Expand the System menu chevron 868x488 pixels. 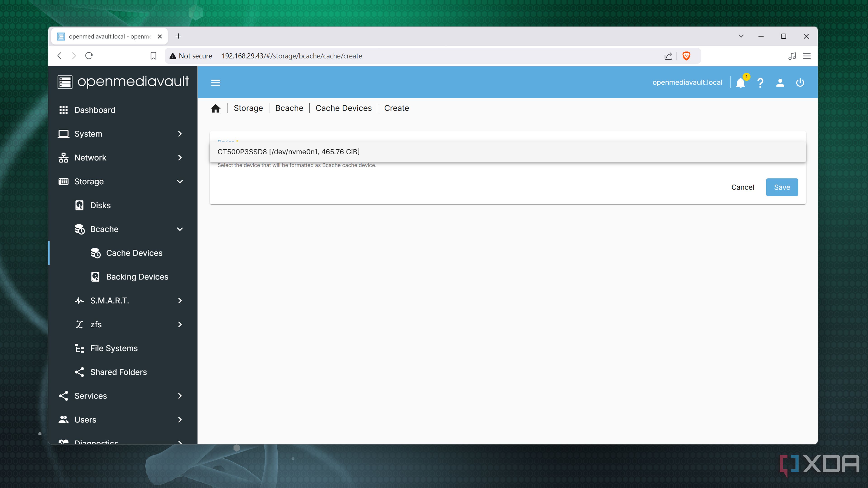pyautogui.click(x=180, y=134)
